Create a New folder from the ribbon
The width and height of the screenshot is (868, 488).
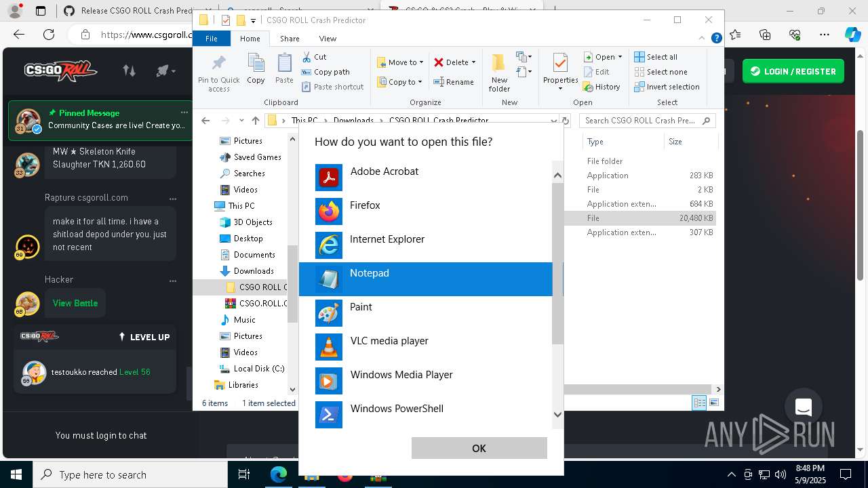point(499,73)
